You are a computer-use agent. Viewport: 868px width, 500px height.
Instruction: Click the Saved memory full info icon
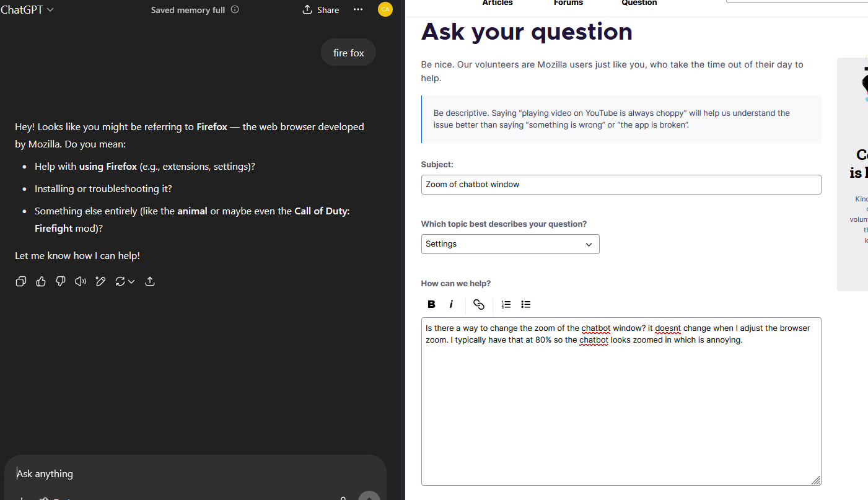coord(235,10)
